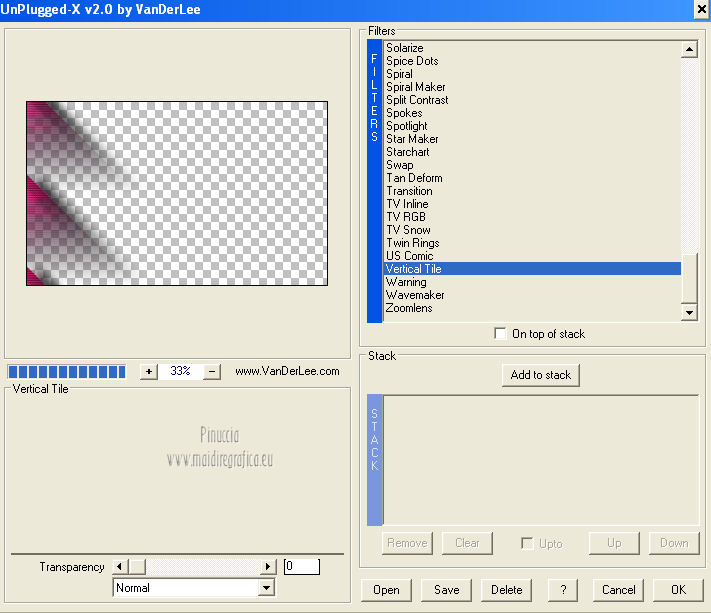The width and height of the screenshot is (711, 613).
Task: Click the Remove stack button
Action: (407, 543)
